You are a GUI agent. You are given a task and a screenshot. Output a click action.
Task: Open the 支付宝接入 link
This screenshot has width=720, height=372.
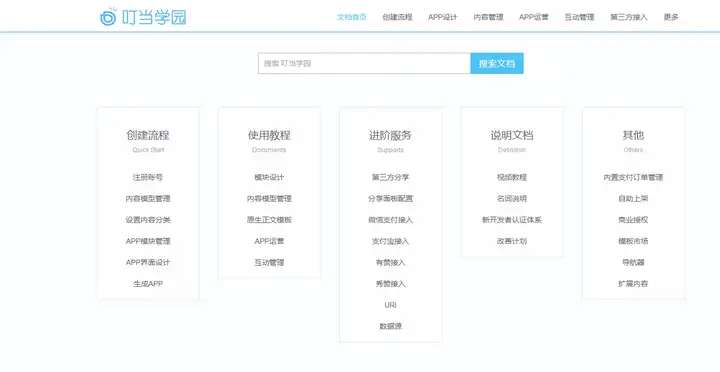click(x=390, y=241)
